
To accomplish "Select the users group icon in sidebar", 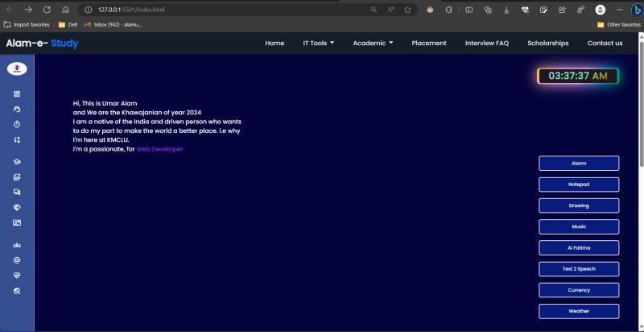I will [x=17, y=245].
